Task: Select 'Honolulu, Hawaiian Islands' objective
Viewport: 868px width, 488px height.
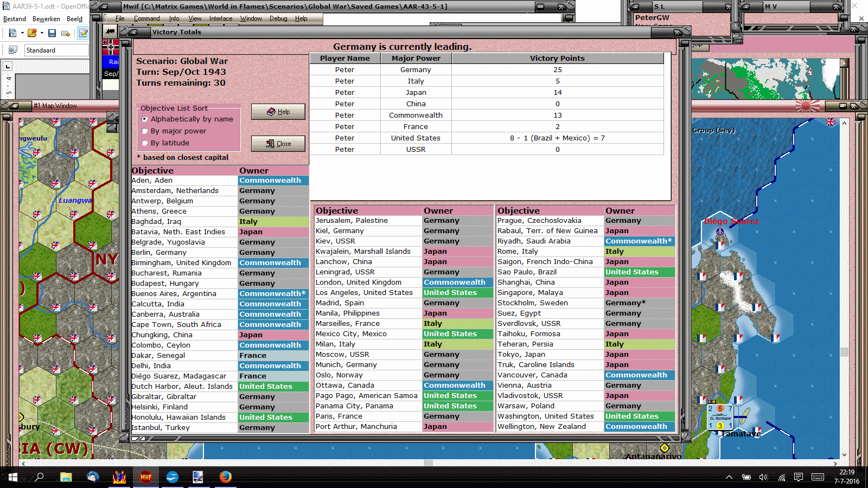Action: (x=220, y=418)
